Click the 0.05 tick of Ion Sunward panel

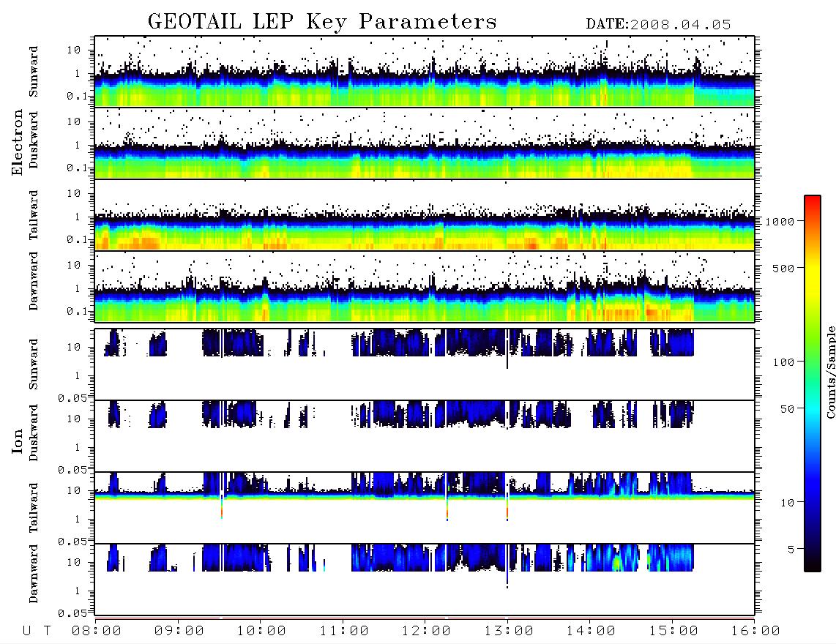click(72, 397)
